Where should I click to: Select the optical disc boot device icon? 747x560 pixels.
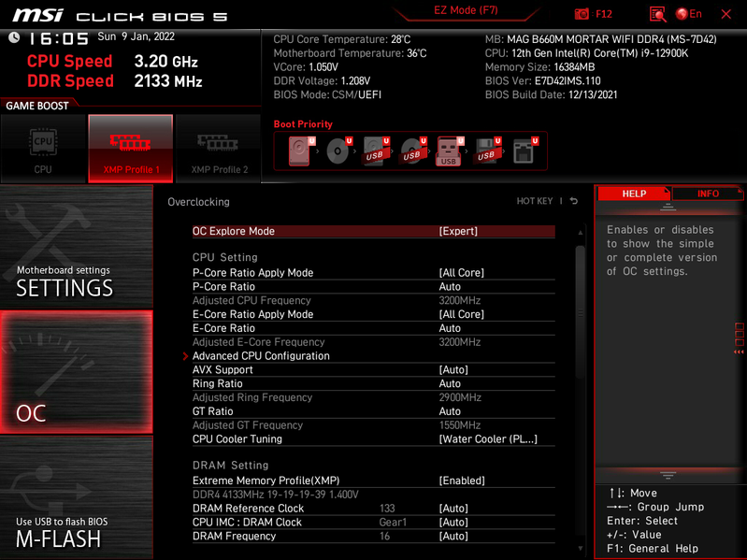pos(338,151)
